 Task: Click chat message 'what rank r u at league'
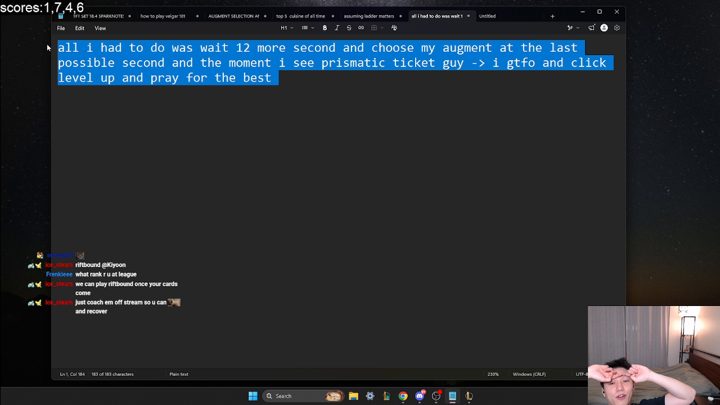(106, 274)
